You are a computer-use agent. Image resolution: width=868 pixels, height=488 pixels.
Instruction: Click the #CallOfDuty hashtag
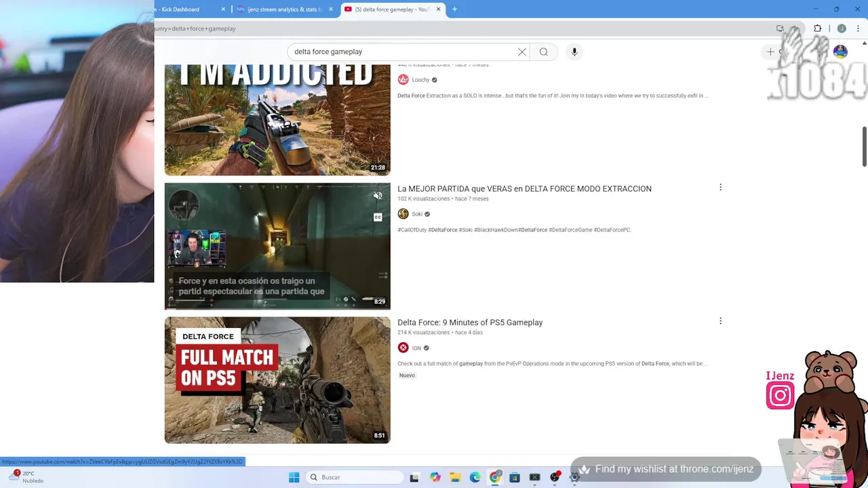pos(412,230)
